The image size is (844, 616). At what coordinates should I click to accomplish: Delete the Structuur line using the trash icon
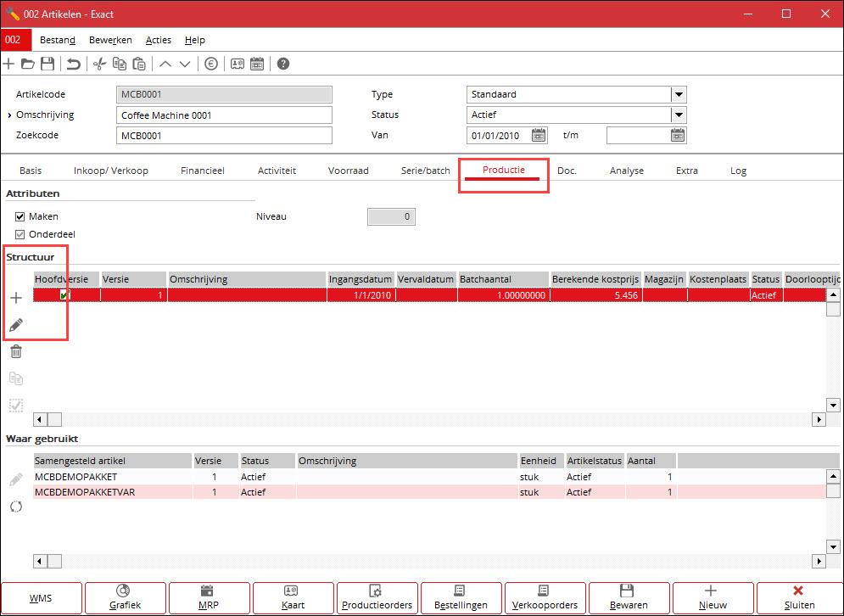[15, 351]
